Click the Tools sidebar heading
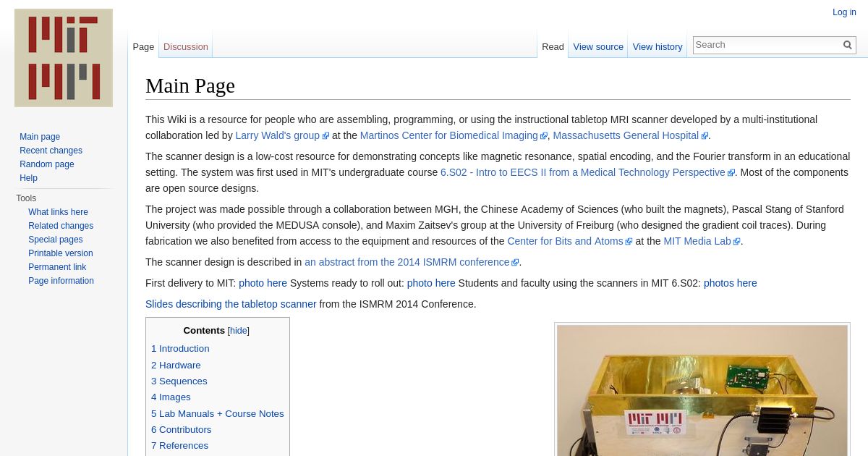This screenshot has width=868, height=456. pos(26,198)
